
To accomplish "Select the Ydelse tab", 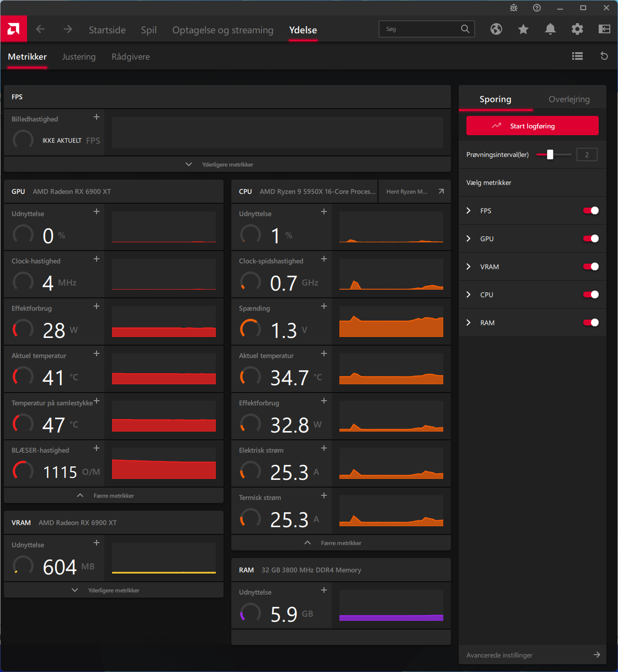I will click(303, 30).
